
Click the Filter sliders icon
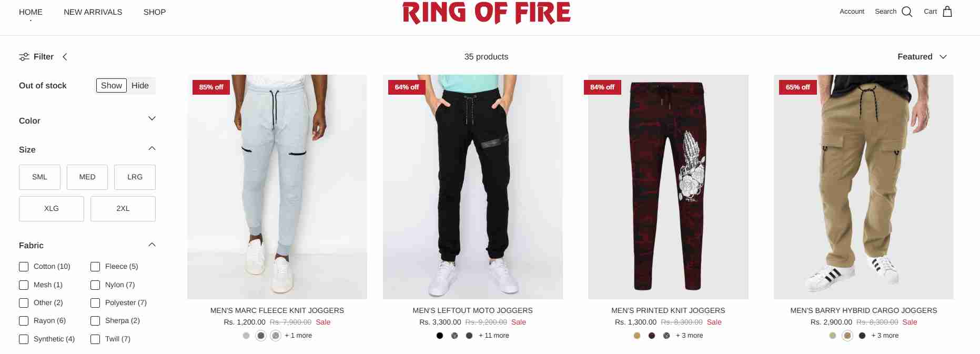click(24, 57)
